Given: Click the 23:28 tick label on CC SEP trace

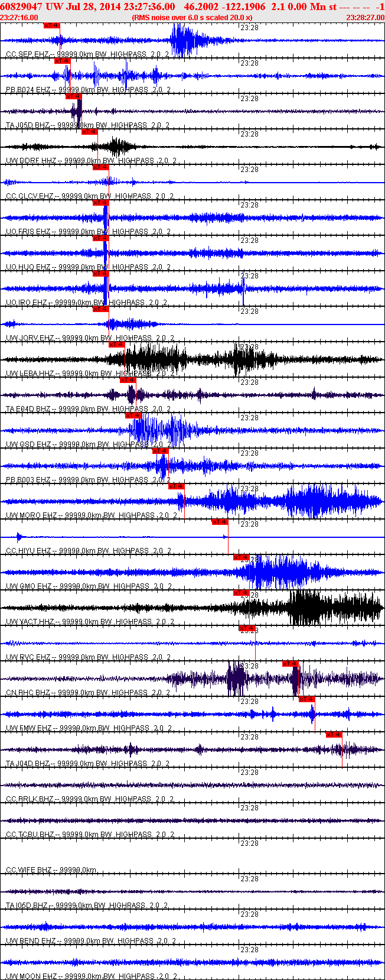Looking at the screenshot, I should pos(250,28).
